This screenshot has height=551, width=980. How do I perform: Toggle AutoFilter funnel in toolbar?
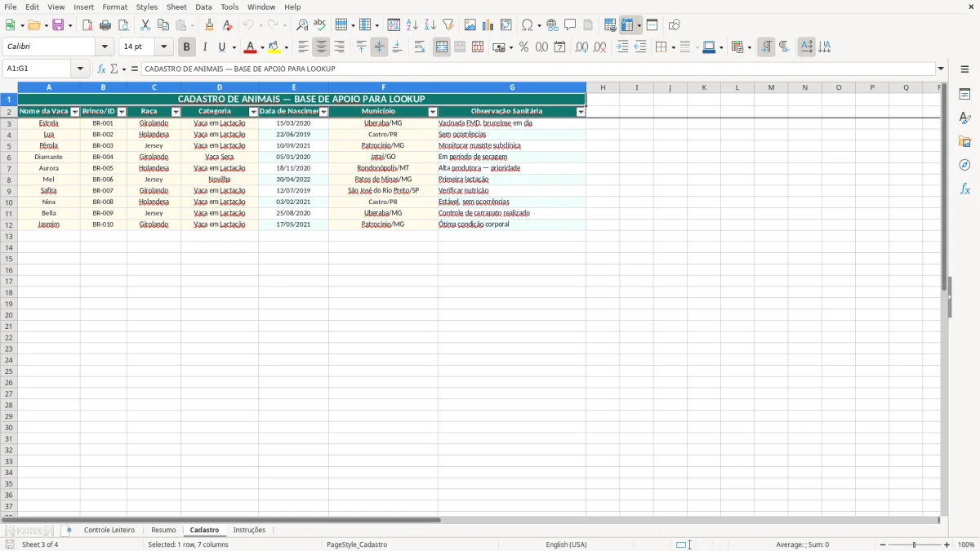pos(448,25)
